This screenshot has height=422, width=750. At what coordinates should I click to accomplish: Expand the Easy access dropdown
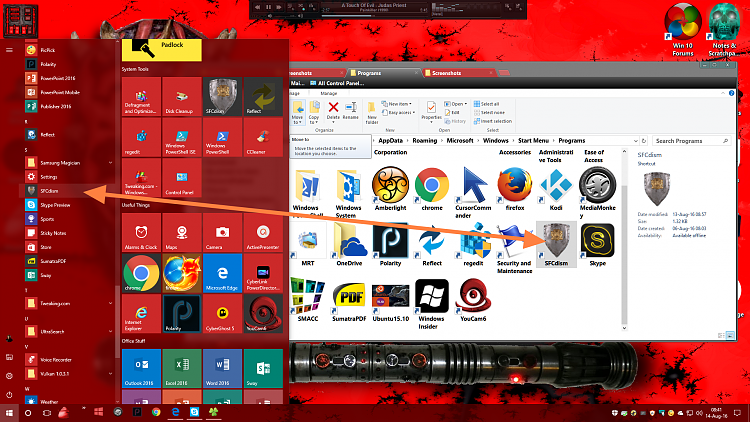click(x=398, y=112)
